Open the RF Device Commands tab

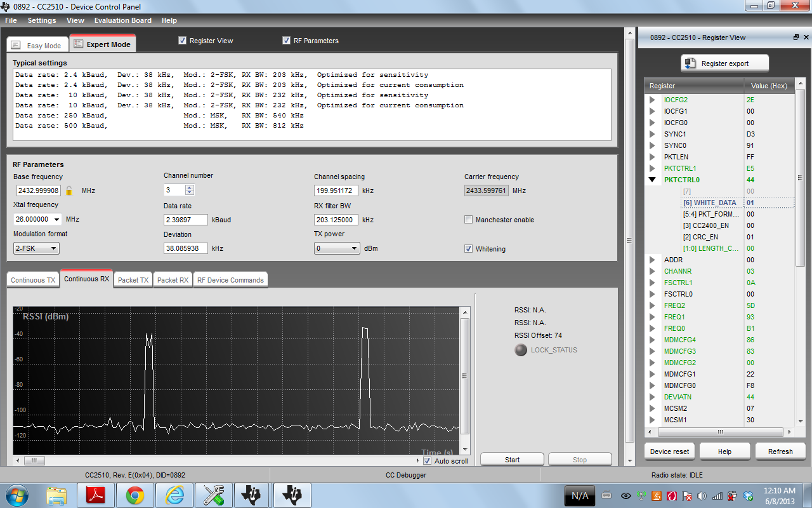tap(230, 280)
